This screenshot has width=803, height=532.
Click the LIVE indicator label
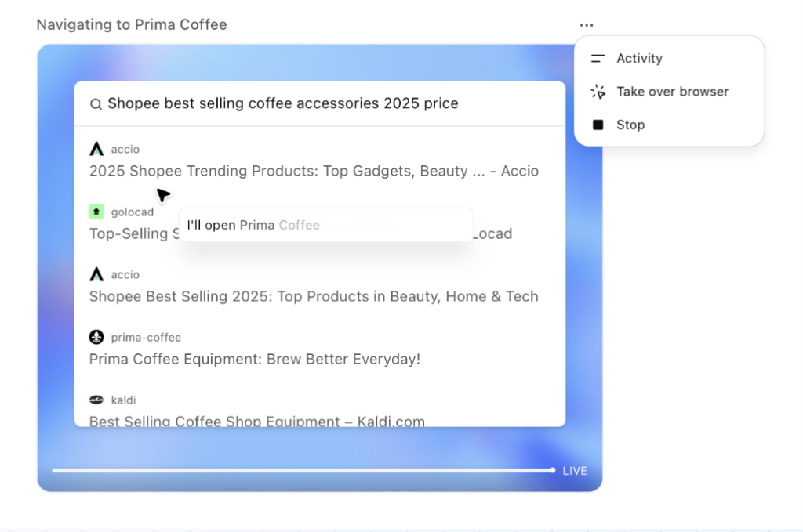[x=575, y=471]
